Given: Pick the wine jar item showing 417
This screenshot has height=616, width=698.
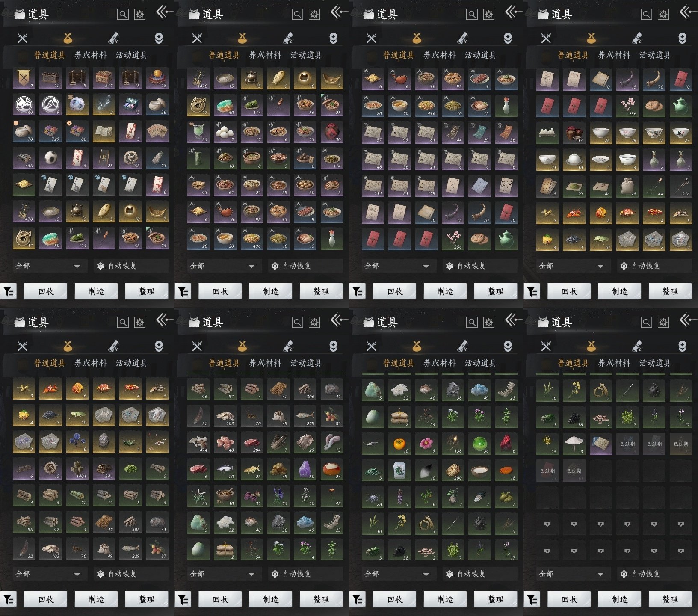Looking at the screenshot, I should [x=574, y=133].
